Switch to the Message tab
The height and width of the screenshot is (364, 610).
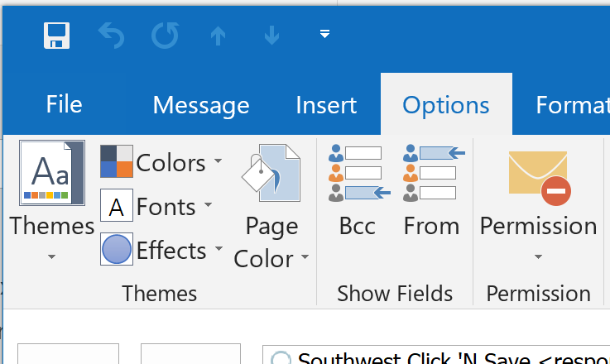pyautogui.click(x=201, y=105)
